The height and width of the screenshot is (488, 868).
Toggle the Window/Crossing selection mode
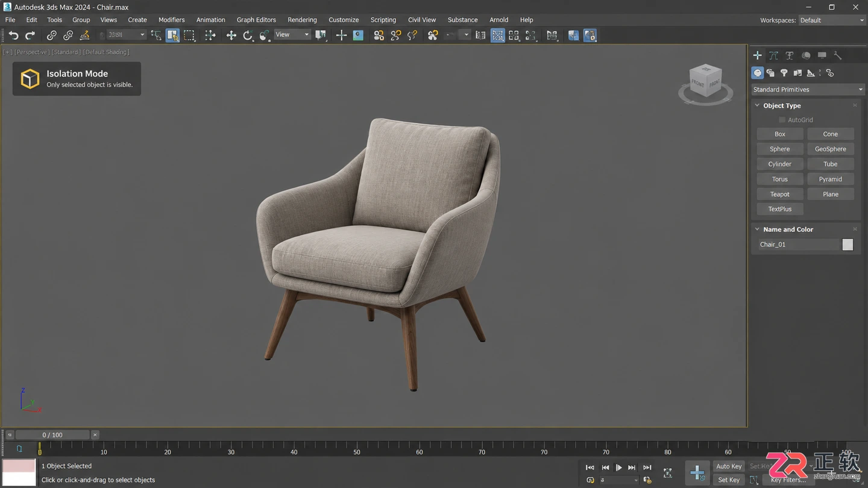point(210,36)
